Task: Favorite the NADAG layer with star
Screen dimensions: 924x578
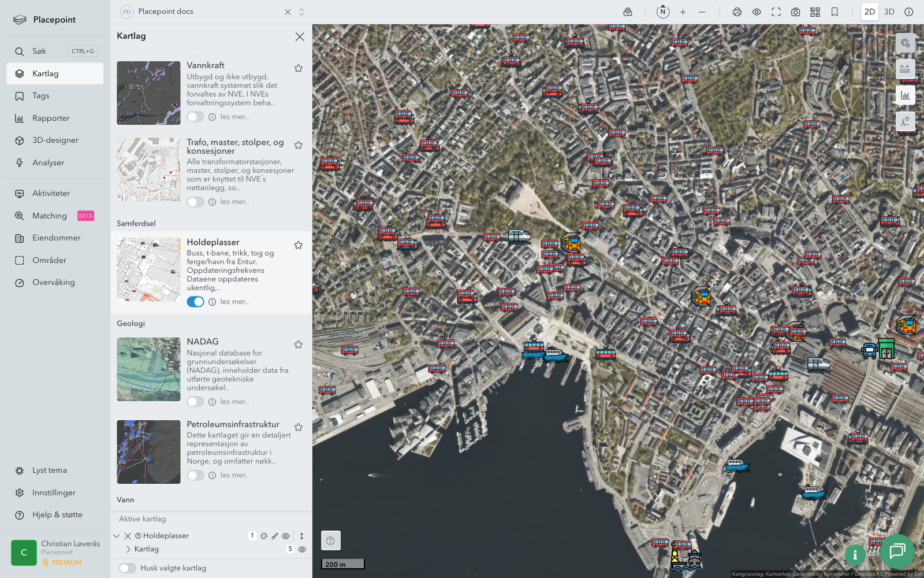Action: click(299, 344)
